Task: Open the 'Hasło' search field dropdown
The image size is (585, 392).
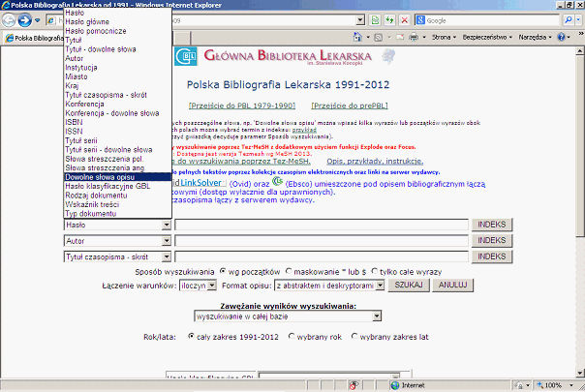Action: tap(167, 225)
